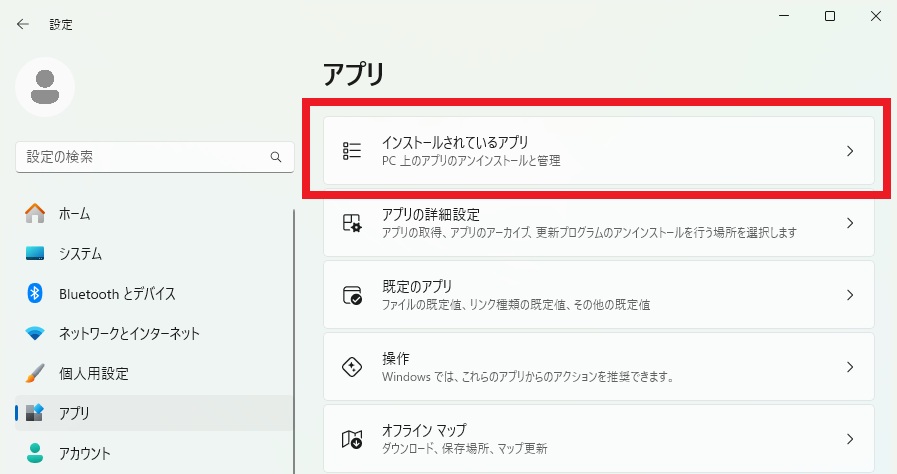The image size is (897, 474).
Task: Select Bluetooth とデバイス in sidebar
Action: click(153, 293)
